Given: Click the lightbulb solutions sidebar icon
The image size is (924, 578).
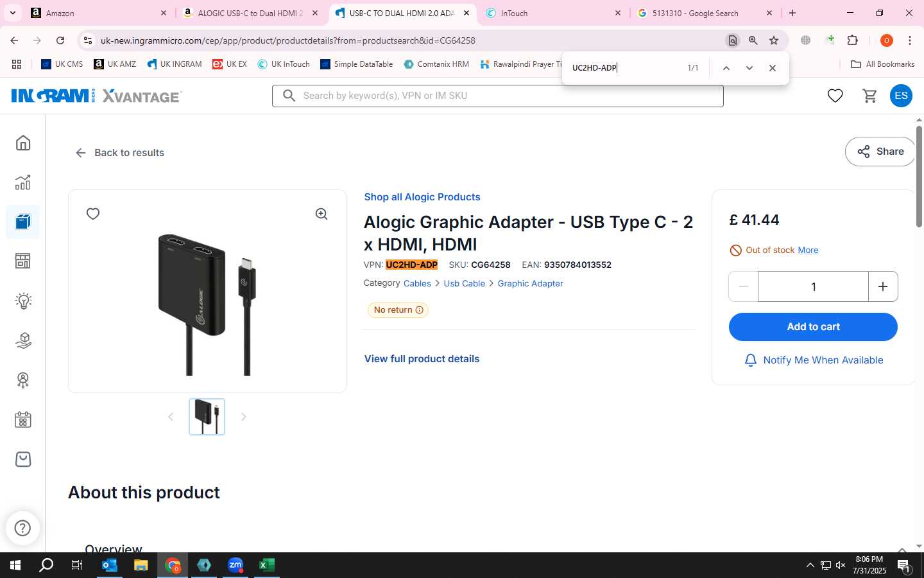Looking at the screenshot, I should pos(23,301).
